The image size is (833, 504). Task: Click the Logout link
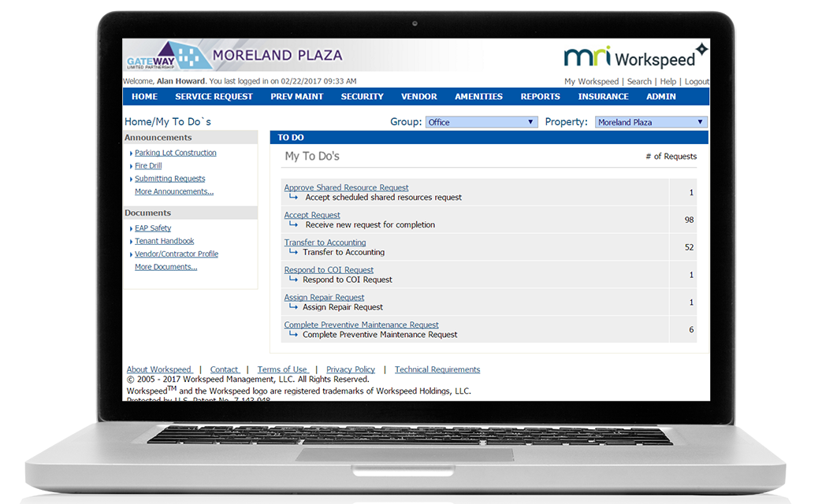(697, 81)
